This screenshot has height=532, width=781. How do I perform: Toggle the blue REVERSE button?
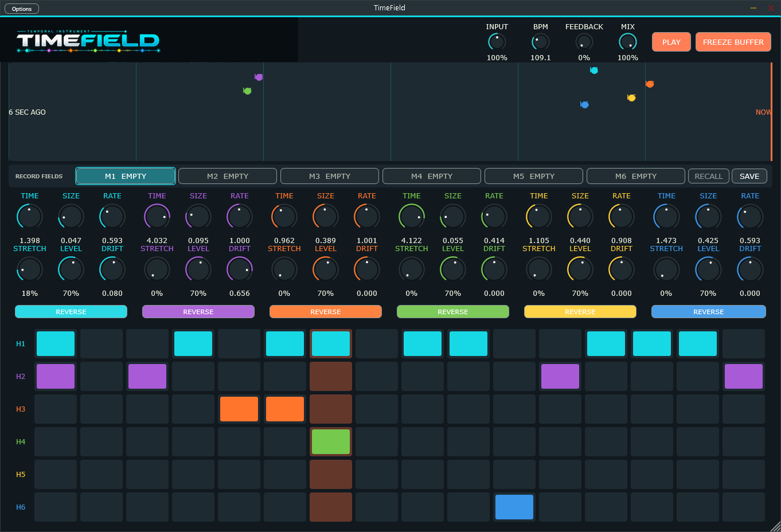(x=709, y=311)
